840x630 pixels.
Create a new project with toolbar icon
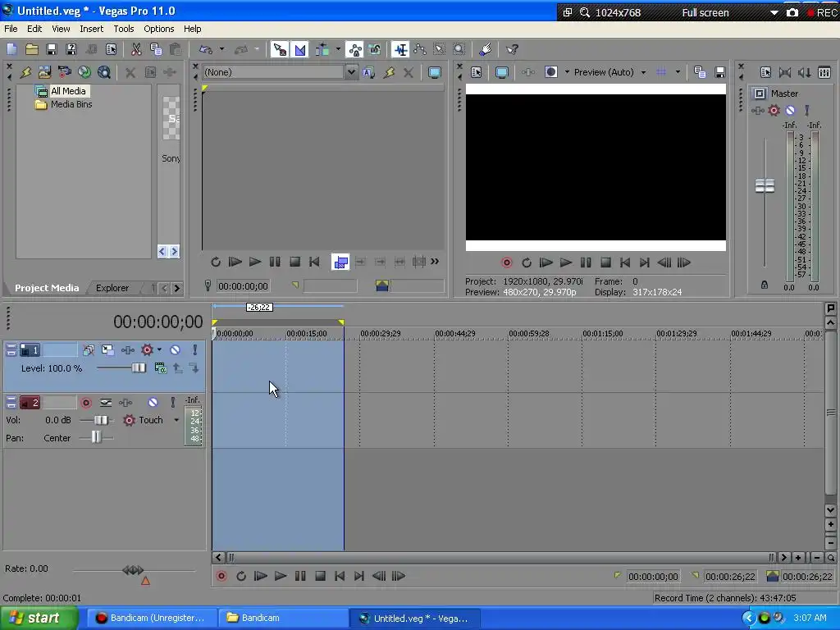tap(11, 50)
